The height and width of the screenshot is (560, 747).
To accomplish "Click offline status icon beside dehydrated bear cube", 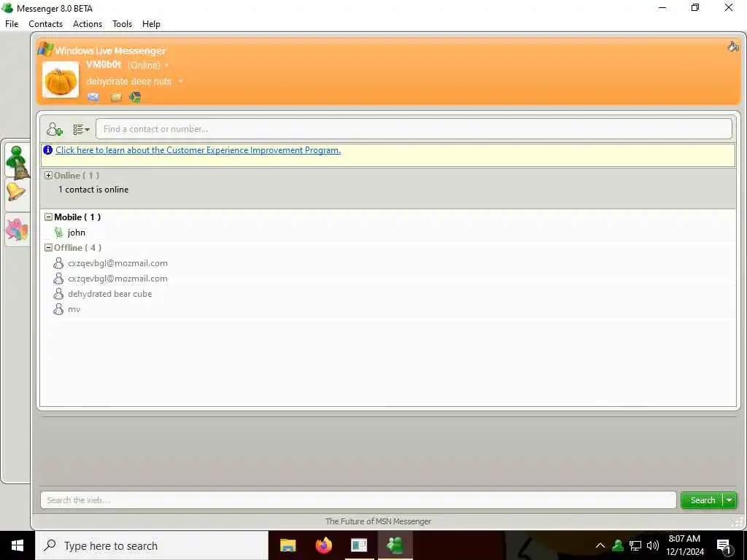I will click(x=58, y=294).
